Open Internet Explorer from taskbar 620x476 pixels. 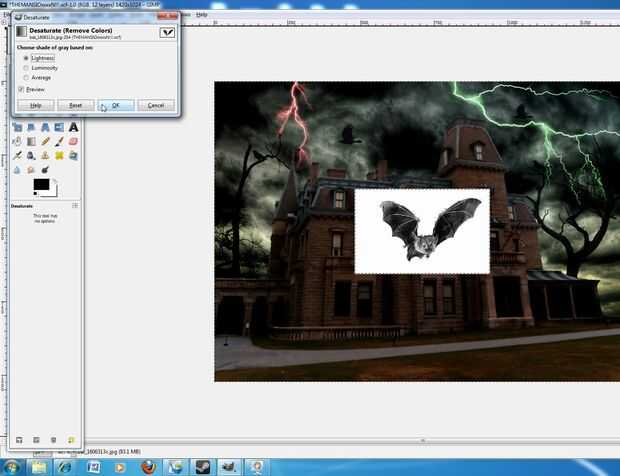click(66, 467)
